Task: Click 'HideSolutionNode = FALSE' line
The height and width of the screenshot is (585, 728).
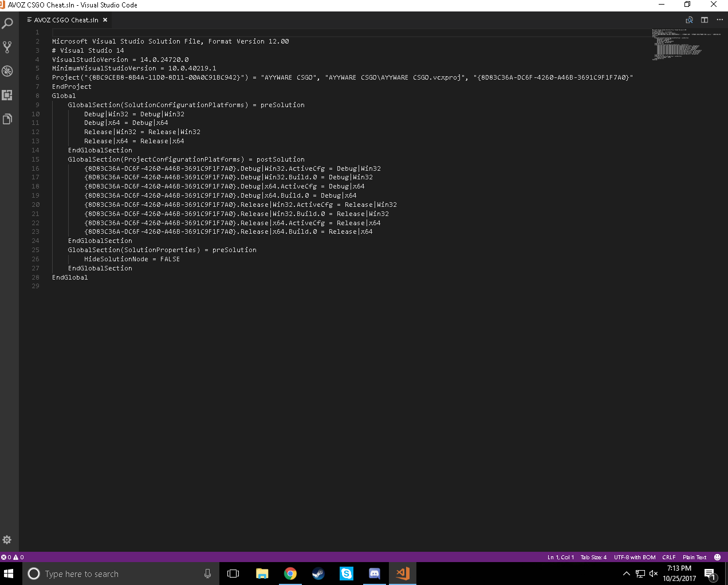Action: (x=132, y=259)
